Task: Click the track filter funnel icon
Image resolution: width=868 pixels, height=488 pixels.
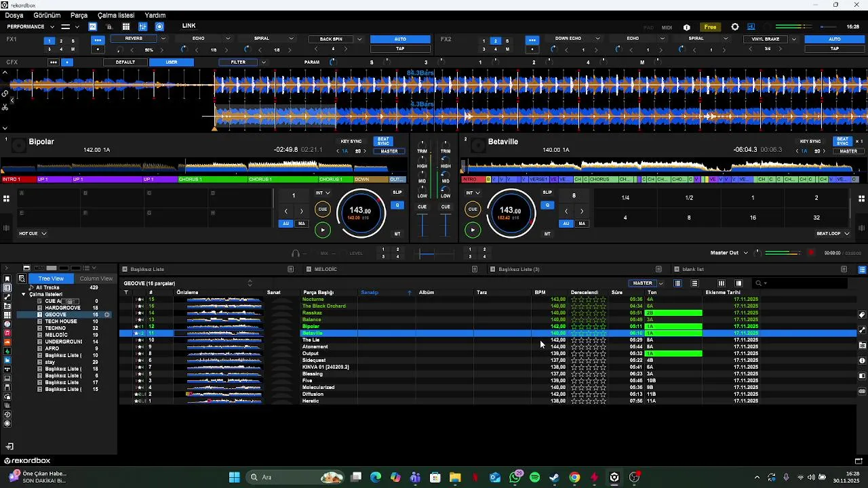Action: pos(126,292)
